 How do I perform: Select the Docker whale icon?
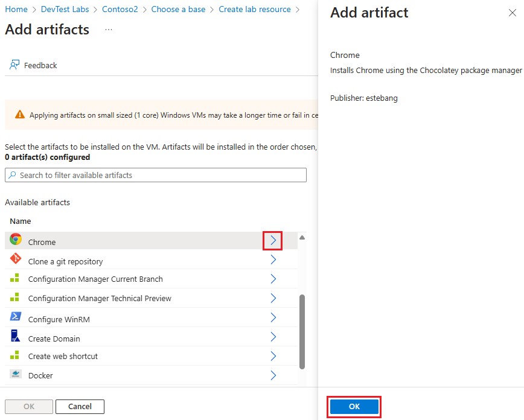pos(15,375)
